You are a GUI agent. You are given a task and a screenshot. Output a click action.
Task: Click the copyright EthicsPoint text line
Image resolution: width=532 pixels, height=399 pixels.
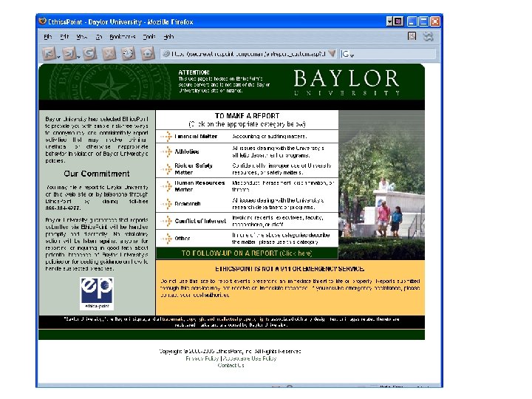point(231,352)
